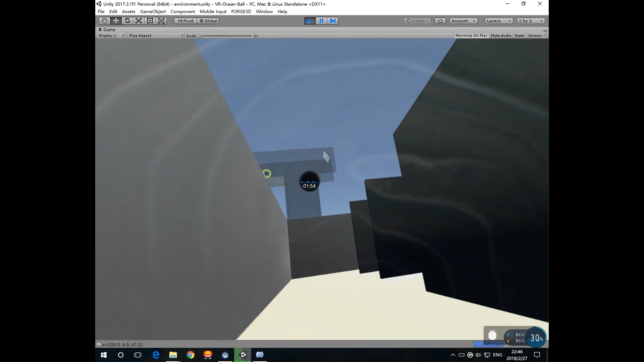This screenshot has width=644, height=362.
Task: Toggle the Stats overlay
Action: point(519,36)
